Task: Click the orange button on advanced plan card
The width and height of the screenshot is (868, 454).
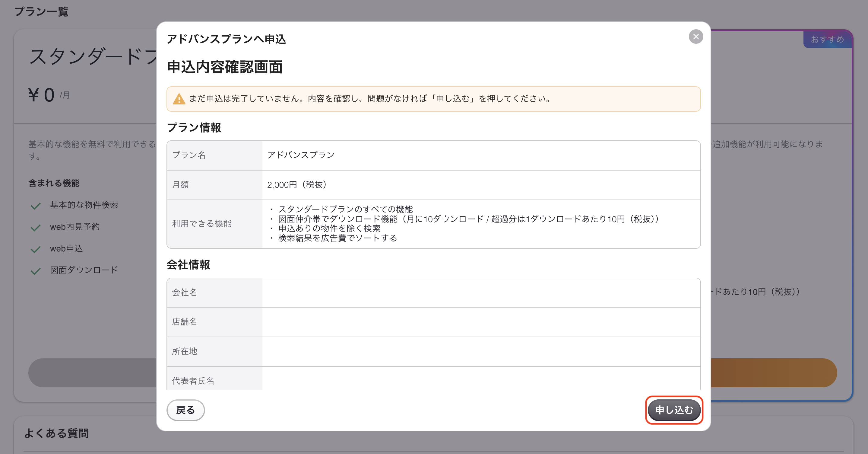Action: pos(774,373)
